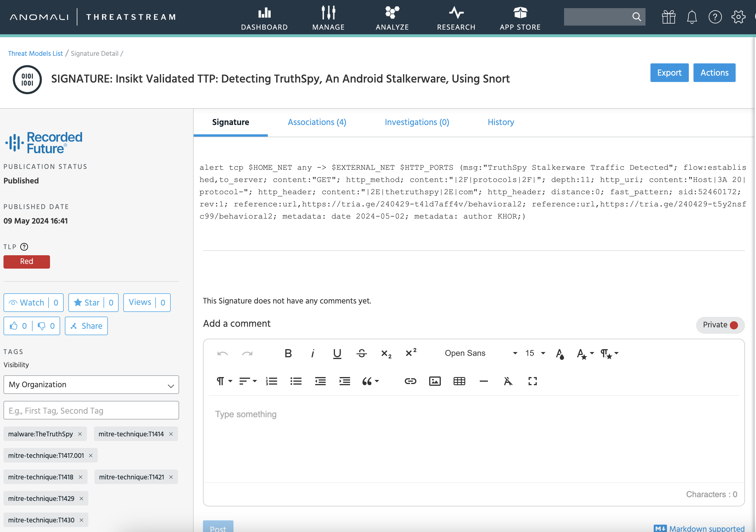Toggle the Private comment switch
The image size is (756, 532).
[720, 325]
